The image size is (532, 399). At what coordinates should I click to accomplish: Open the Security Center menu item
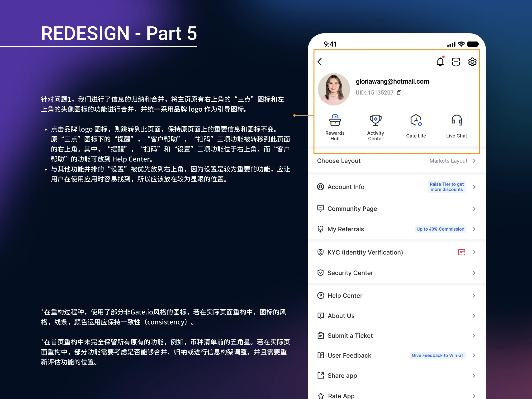click(397, 273)
